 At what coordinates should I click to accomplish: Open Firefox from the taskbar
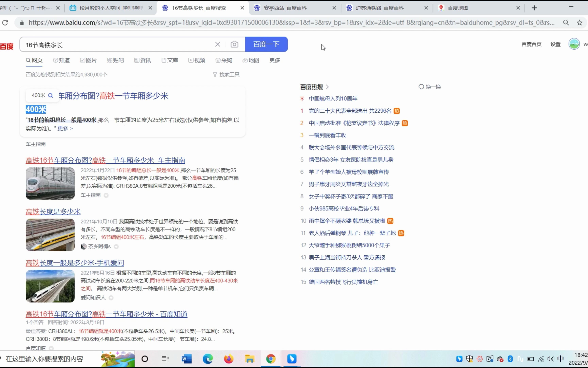(x=229, y=359)
